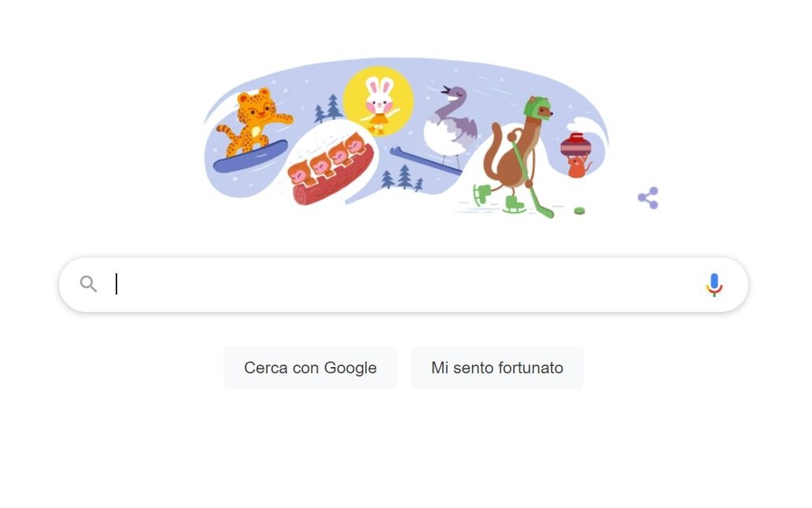This screenshot has height=508, width=812.
Task: Click the Cerca con Google button
Action: click(310, 368)
